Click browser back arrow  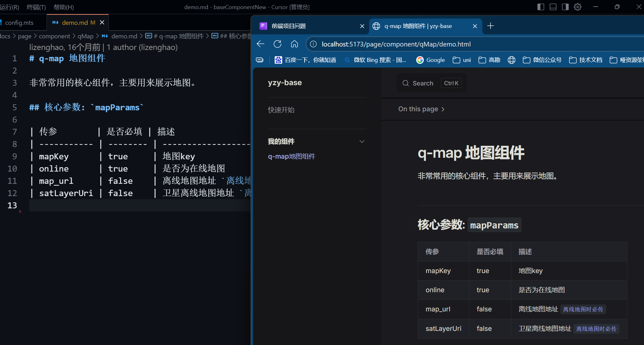click(x=260, y=44)
